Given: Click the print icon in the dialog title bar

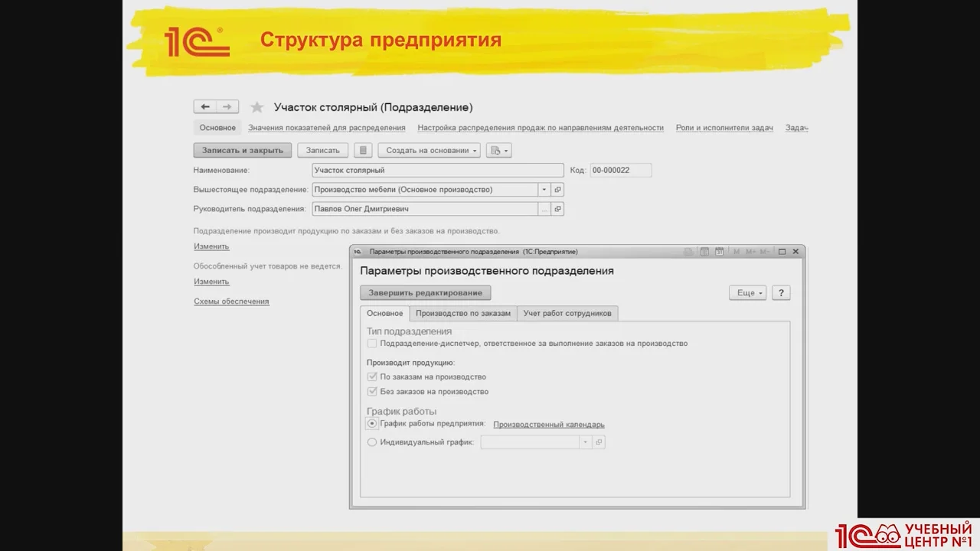Looking at the screenshot, I should pos(688,252).
